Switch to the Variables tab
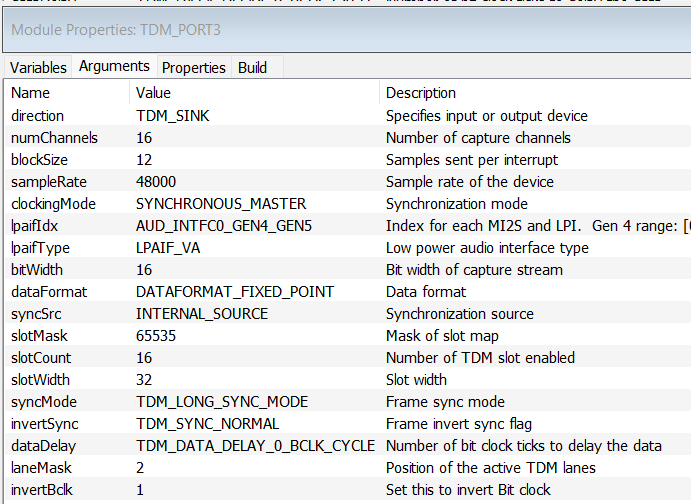The width and height of the screenshot is (691, 504). point(39,68)
